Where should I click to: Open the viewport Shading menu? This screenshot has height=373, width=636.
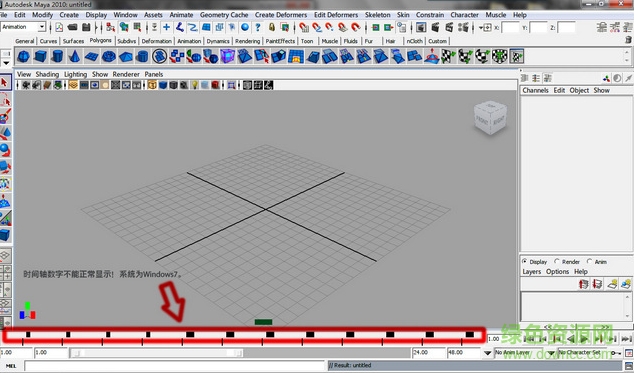pos(47,74)
